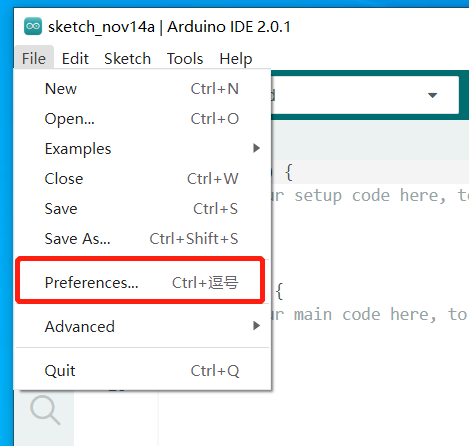Click the Advanced menu entry

pyautogui.click(x=142, y=326)
